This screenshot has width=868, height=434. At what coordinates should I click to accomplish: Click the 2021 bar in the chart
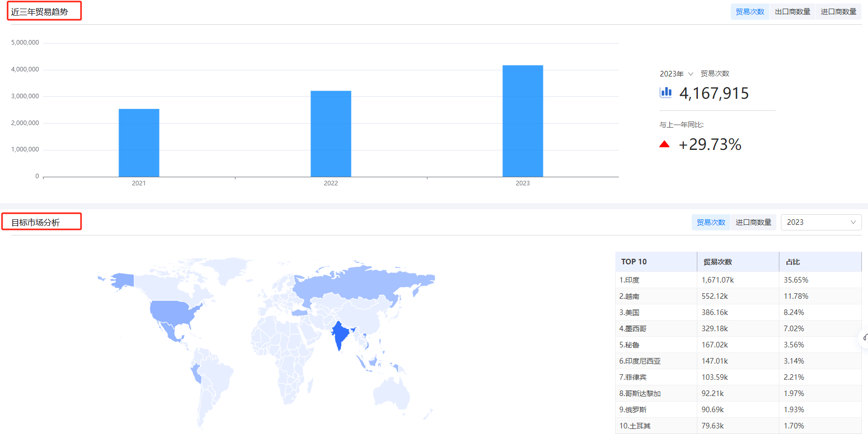(139, 143)
